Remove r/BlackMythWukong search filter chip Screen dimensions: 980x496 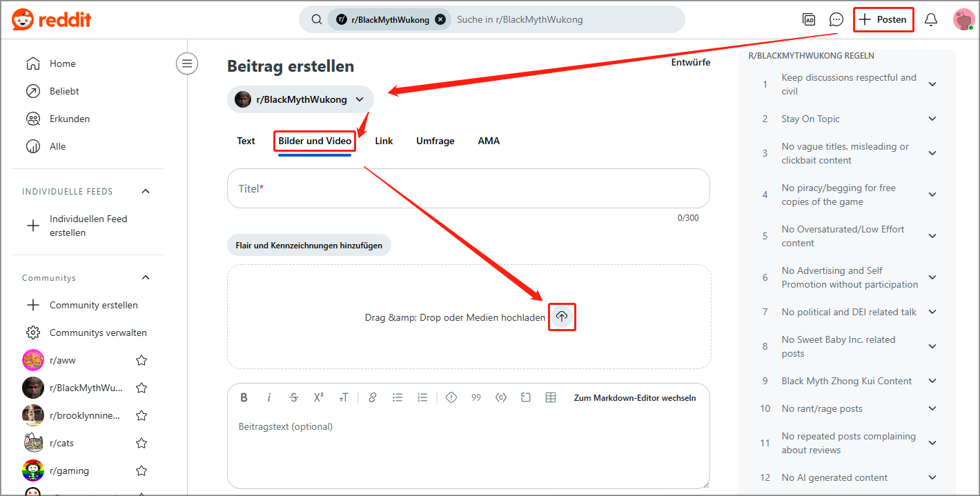tap(440, 19)
